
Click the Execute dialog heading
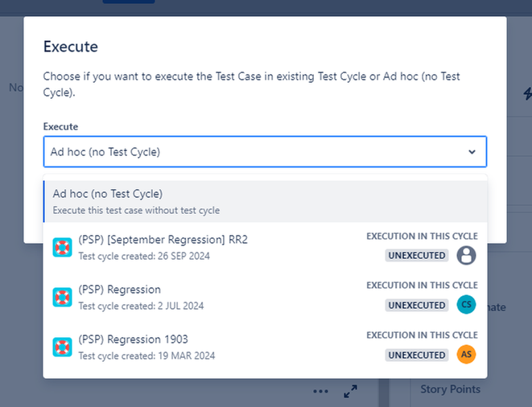tap(70, 47)
